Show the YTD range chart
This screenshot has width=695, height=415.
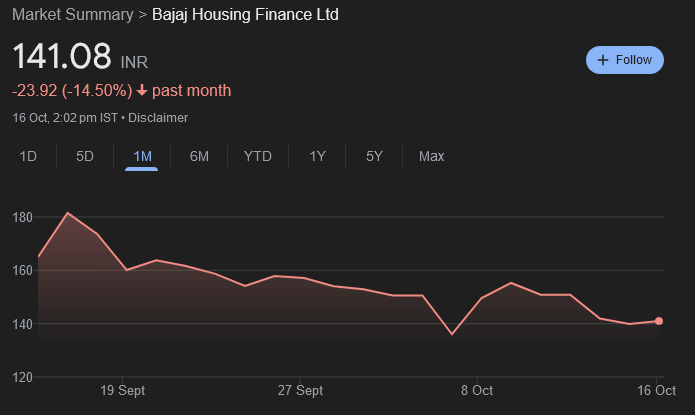tap(258, 156)
